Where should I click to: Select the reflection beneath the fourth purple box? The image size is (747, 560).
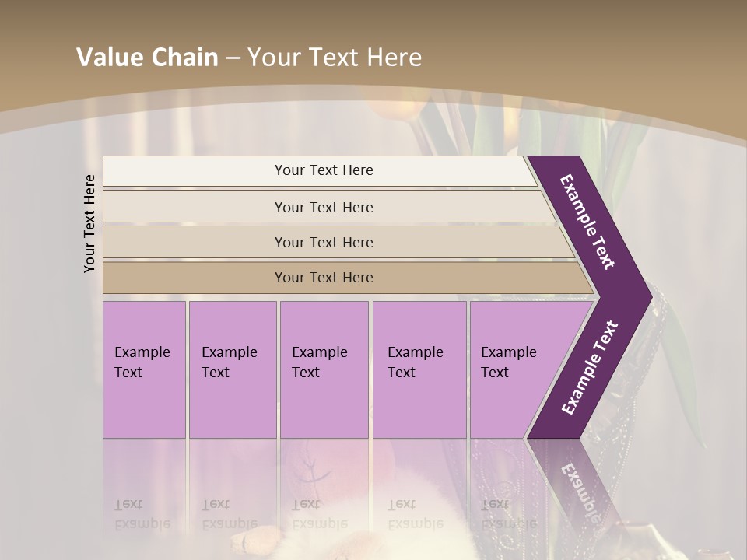click(416, 513)
